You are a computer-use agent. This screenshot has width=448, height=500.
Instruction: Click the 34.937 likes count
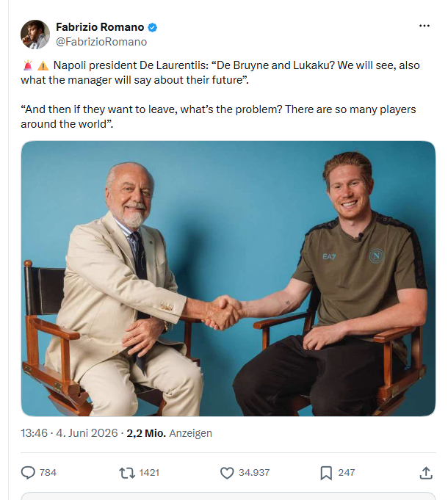pos(254,473)
